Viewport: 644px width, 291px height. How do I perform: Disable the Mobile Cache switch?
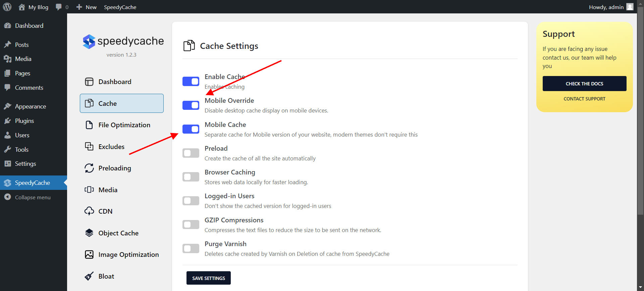click(x=191, y=129)
